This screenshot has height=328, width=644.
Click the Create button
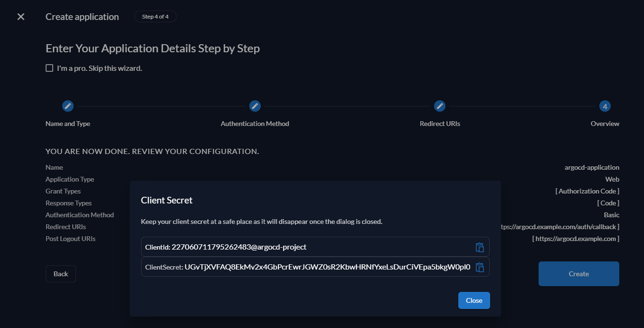click(578, 274)
